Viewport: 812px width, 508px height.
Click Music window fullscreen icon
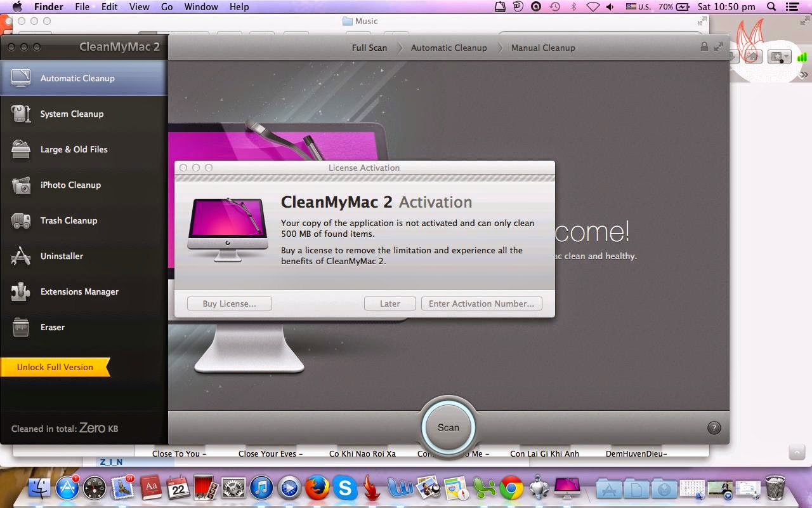point(702,21)
